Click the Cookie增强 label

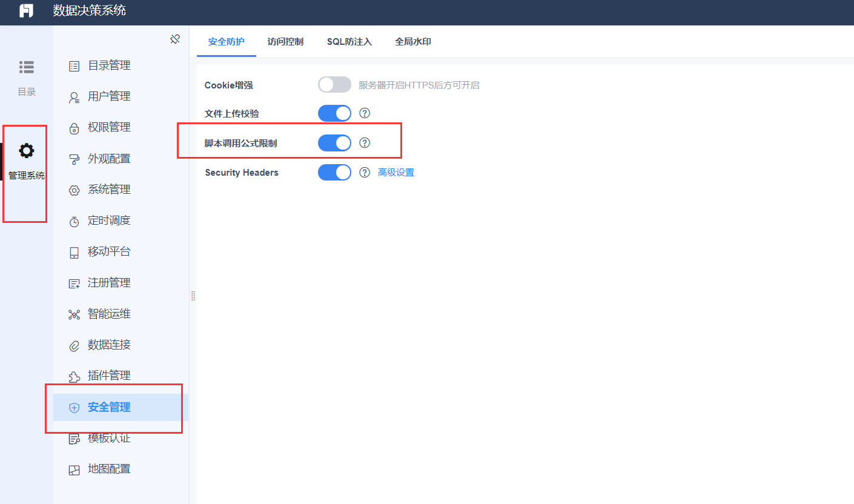[229, 85]
